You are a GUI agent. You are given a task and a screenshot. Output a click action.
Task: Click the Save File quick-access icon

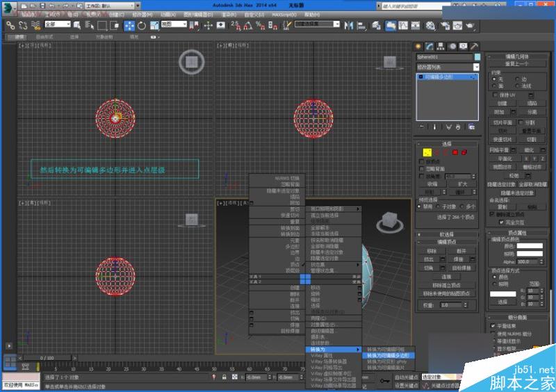42,6
